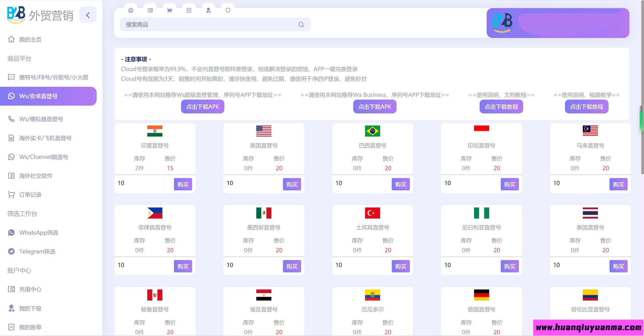
Task: Collapse the sidebar with the chevron button
Action: pos(88,15)
